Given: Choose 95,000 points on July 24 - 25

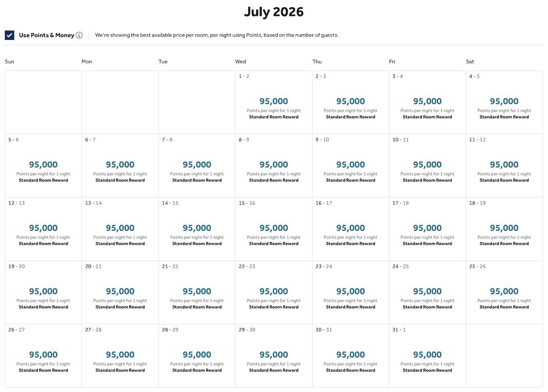Looking at the screenshot, I should (x=427, y=291).
